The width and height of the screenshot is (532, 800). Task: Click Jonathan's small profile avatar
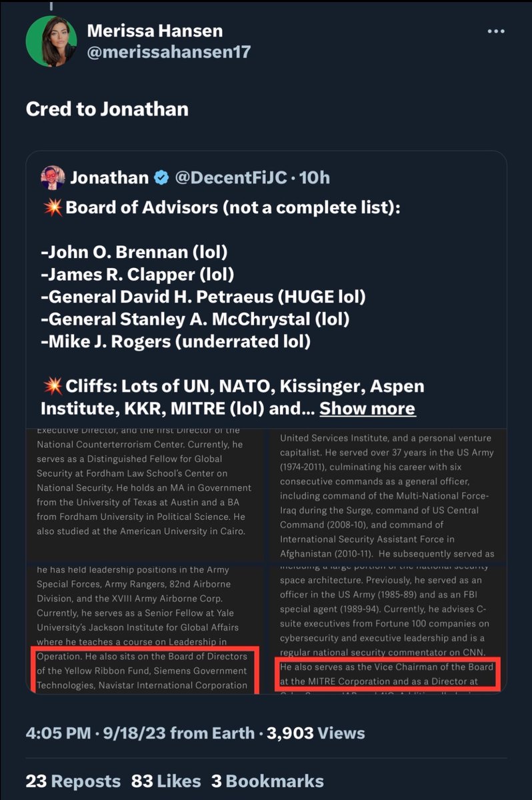[53, 178]
